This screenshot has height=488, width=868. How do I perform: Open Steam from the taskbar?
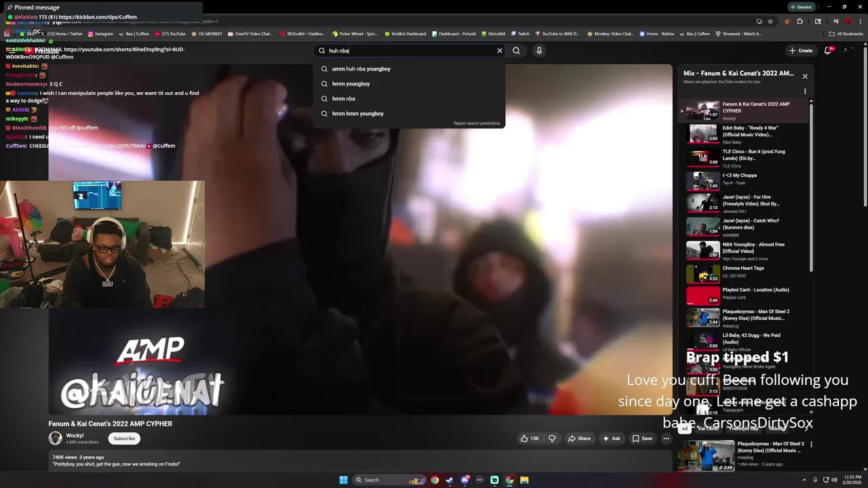point(450,480)
